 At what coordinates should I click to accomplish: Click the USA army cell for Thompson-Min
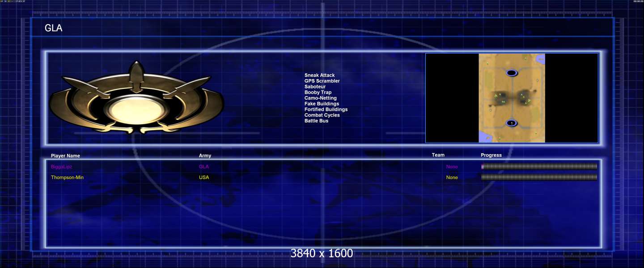click(203, 177)
